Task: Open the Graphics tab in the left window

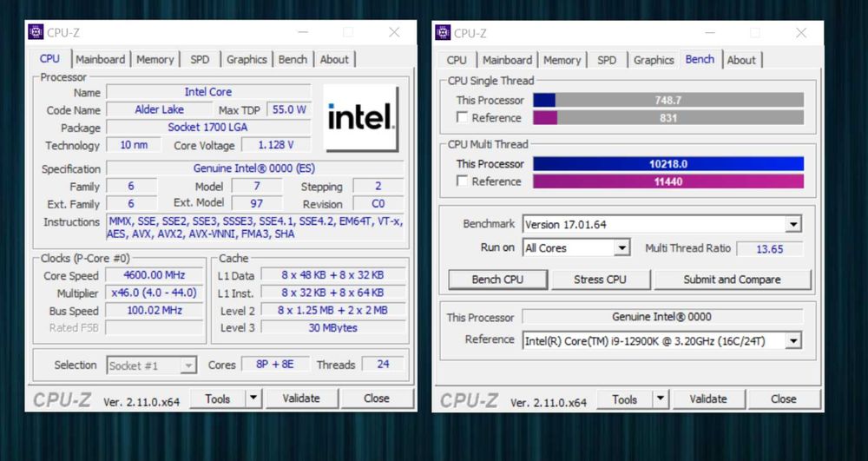Action: coord(247,59)
